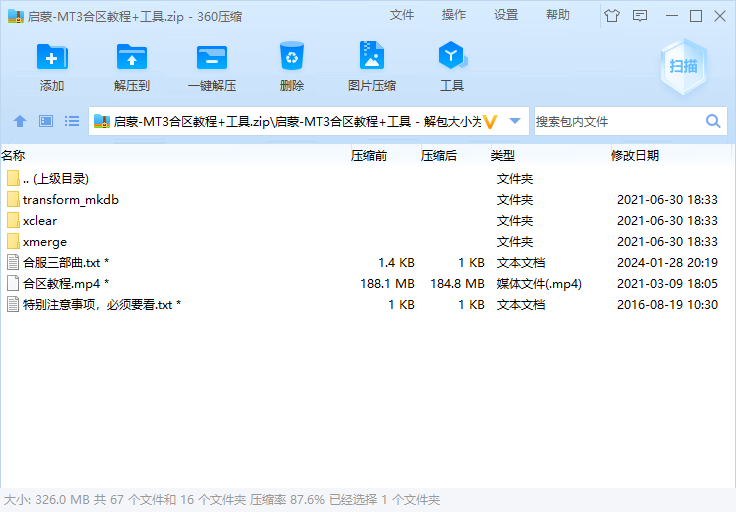Click the 特别注意事项 txt file icon
736x512 pixels.
coord(14,305)
